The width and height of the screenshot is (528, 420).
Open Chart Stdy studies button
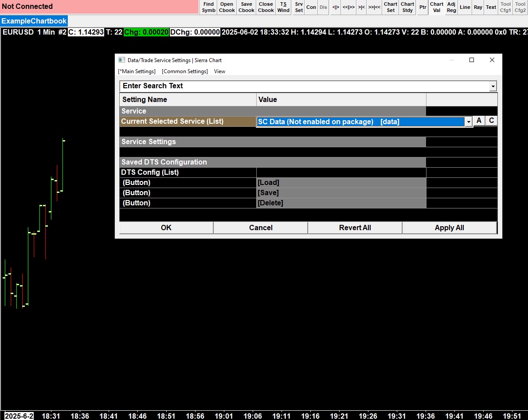click(407, 7)
